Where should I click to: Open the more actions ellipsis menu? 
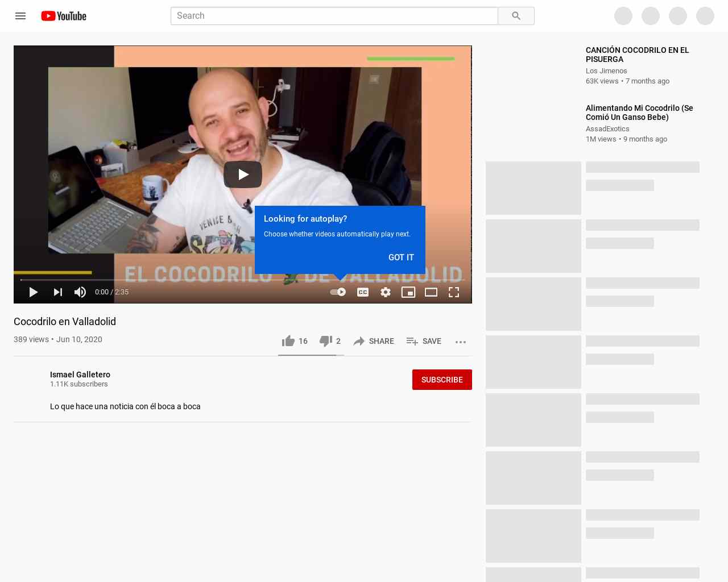pyautogui.click(x=461, y=342)
